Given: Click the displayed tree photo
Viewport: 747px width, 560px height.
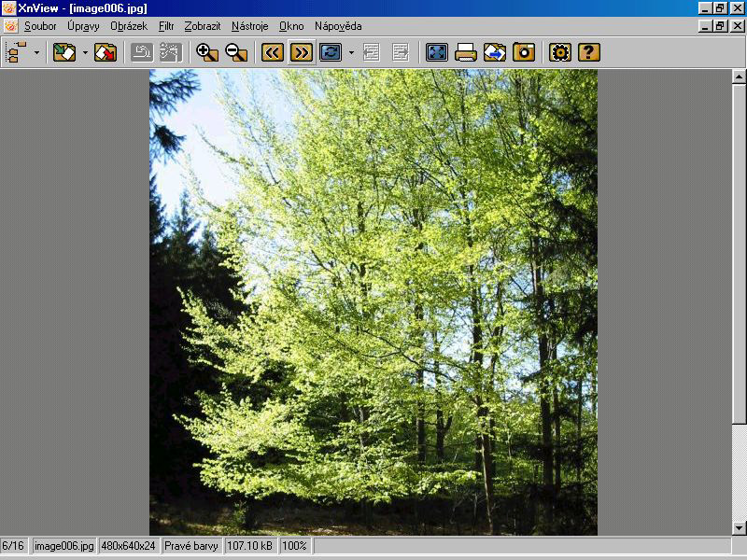Looking at the screenshot, I should pos(373,299).
